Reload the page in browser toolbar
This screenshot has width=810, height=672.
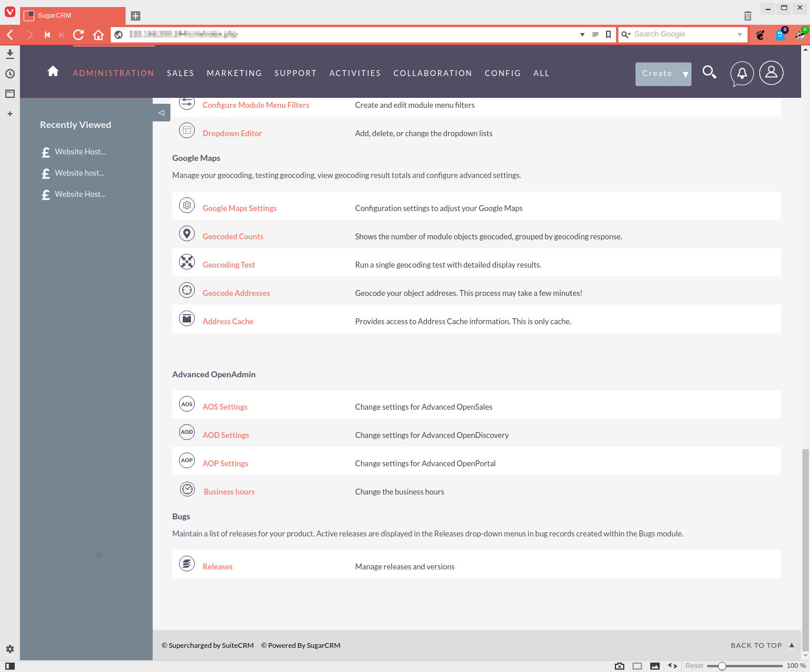(78, 35)
